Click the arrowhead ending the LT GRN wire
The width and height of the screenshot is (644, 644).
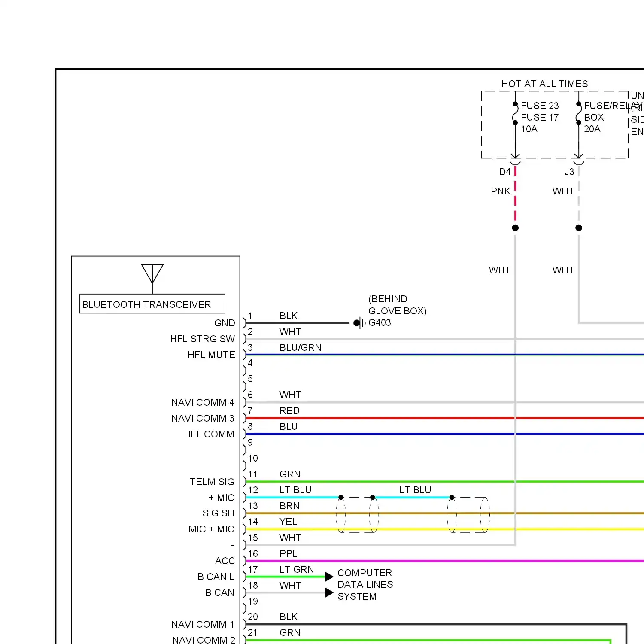(329, 577)
